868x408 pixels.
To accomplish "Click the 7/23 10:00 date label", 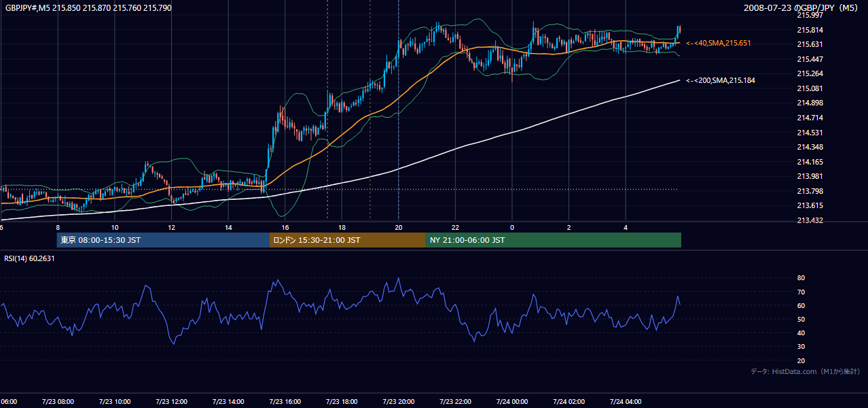I will 114,402.
